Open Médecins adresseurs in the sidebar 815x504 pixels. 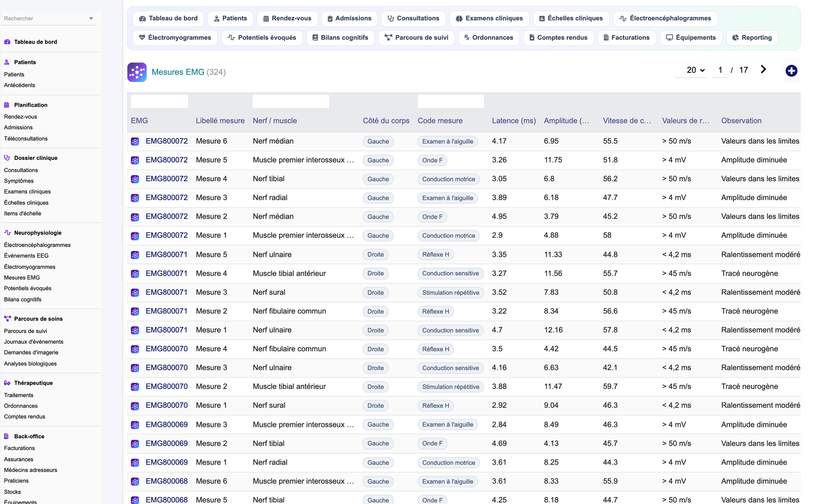coord(31,470)
